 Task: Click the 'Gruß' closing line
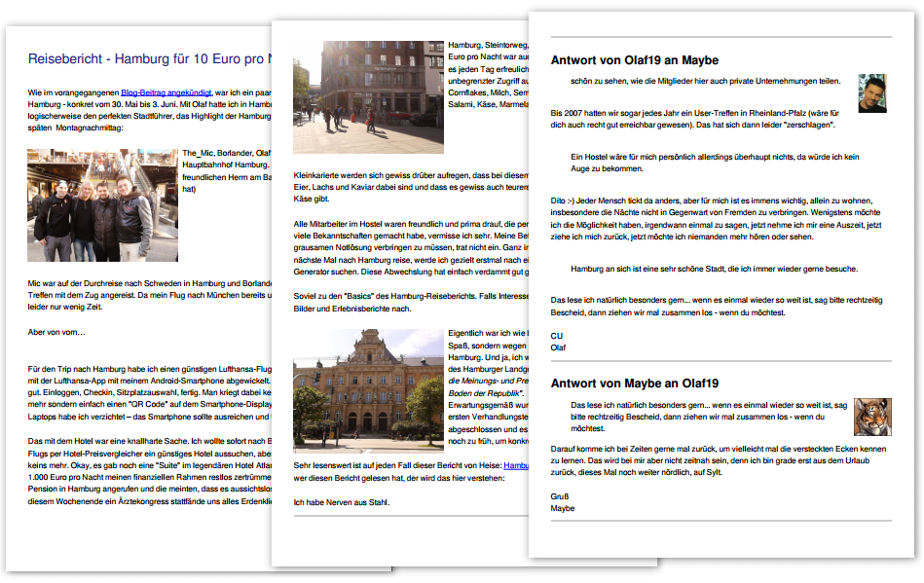(x=560, y=496)
